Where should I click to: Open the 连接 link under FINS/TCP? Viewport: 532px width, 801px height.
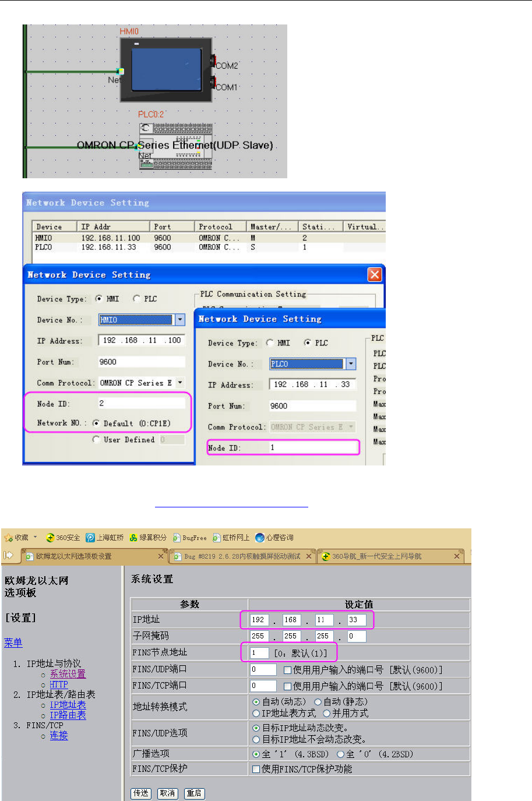click(x=59, y=736)
